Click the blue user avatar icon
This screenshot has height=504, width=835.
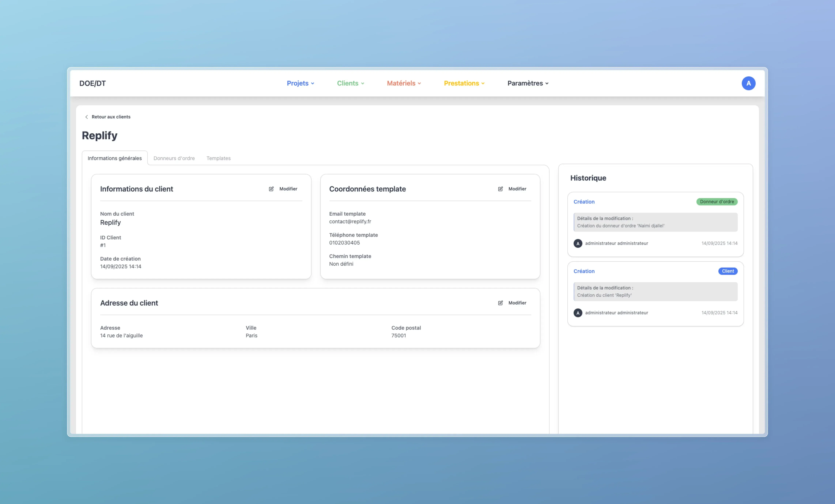(x=748, y=83)
